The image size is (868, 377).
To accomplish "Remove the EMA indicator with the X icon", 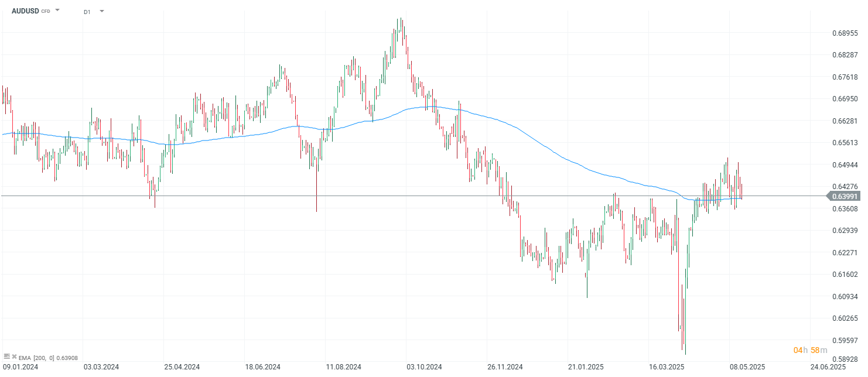I will (14, 356).
